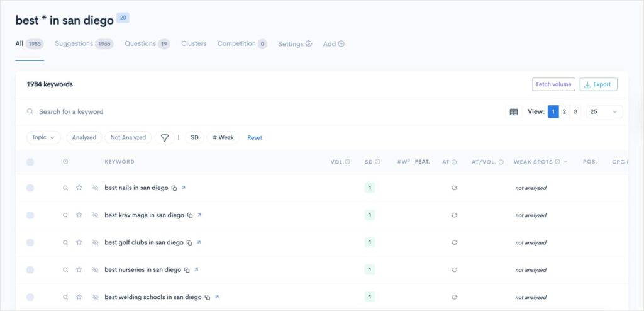Star the best golf clubs keyword
Screen dimensions: 644x311
(x=79, y=243)
